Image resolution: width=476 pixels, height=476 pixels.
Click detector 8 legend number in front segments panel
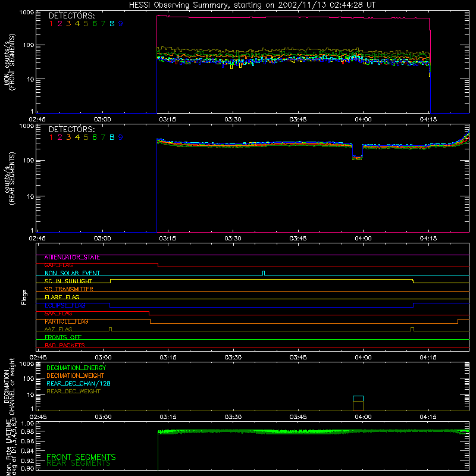(x=112, y=23)
